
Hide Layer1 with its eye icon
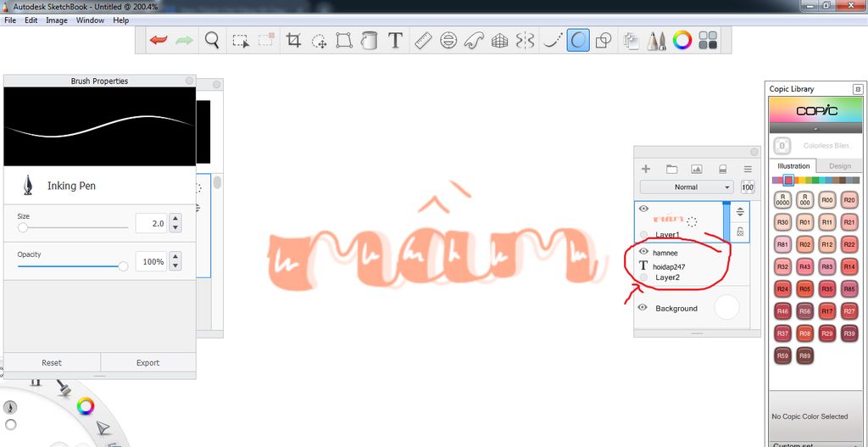[643, 209]
